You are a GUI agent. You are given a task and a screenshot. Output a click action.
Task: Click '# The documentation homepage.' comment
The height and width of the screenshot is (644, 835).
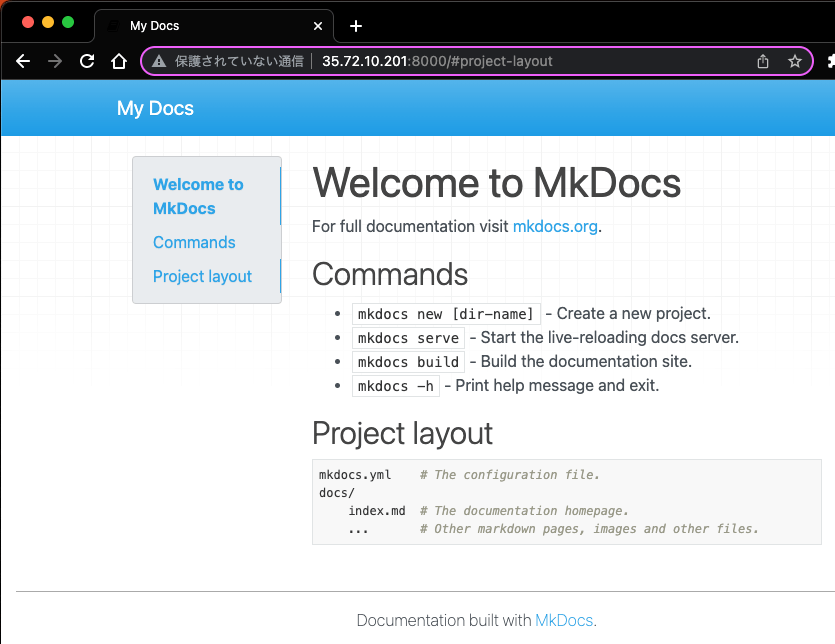tap(524, 511)
